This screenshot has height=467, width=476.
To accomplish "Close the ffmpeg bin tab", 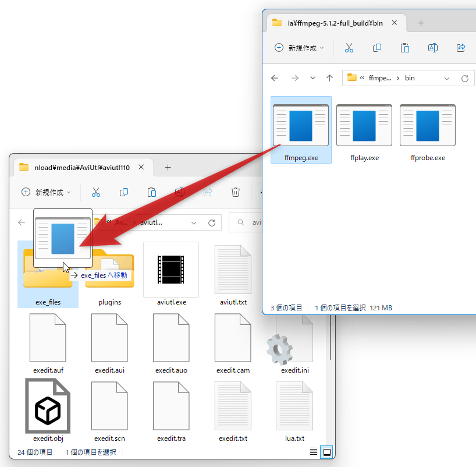I will 394,23.
